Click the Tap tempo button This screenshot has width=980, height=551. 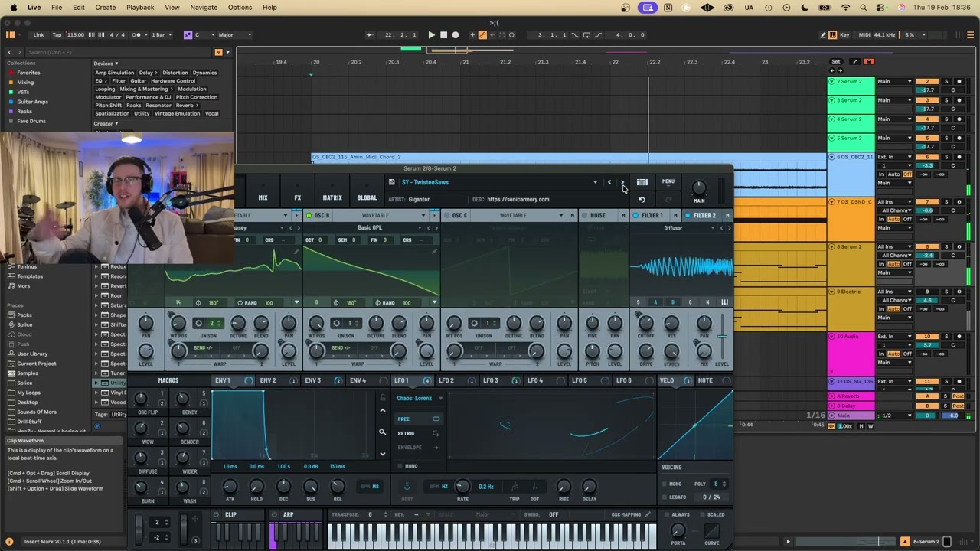point(57,34)
